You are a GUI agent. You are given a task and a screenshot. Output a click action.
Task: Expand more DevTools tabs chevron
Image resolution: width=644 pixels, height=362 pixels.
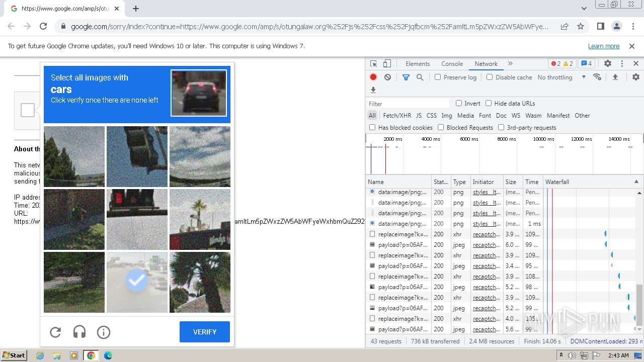click(x=510, y=64)
